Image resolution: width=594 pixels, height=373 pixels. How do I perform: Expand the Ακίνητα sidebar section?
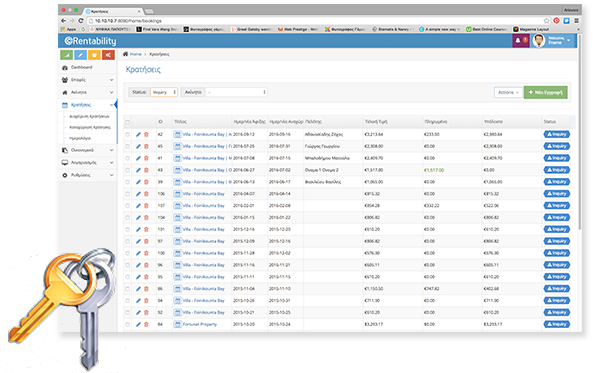[88, 92]
